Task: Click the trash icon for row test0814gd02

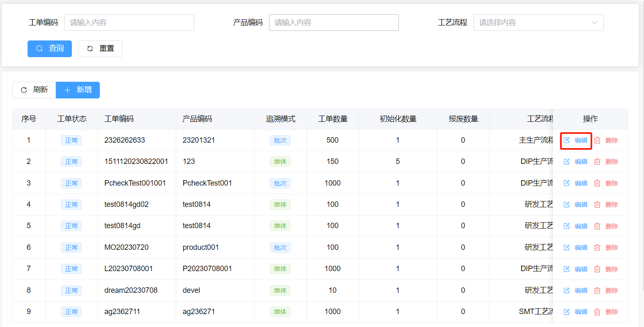Action: (x=597, y=204)
